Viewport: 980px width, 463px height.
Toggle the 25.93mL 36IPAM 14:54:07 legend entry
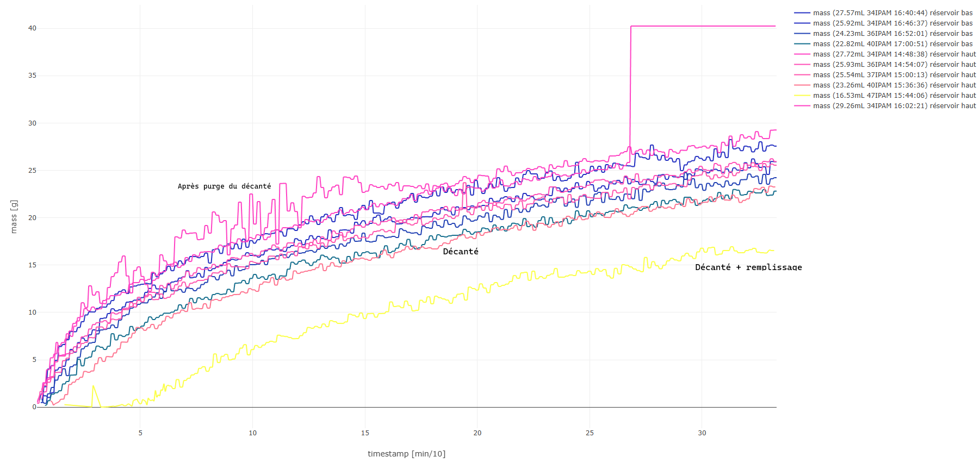click(894, 65)
